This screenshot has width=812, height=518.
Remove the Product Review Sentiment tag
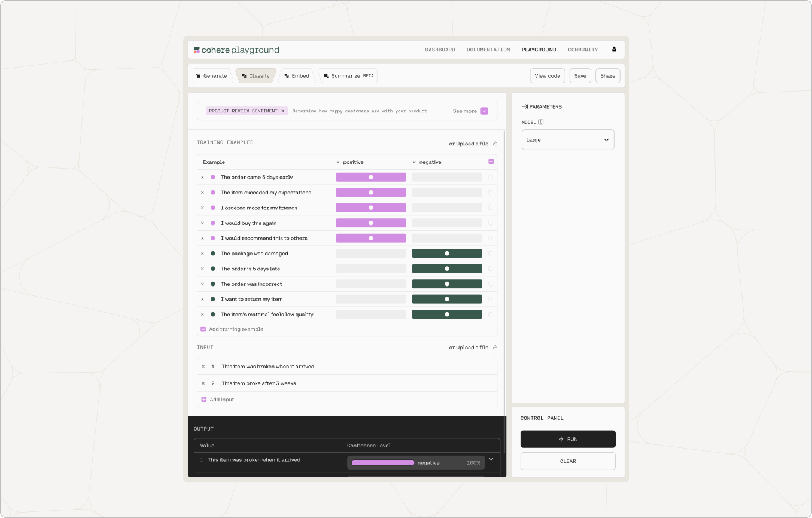click(x=283, y=111)
